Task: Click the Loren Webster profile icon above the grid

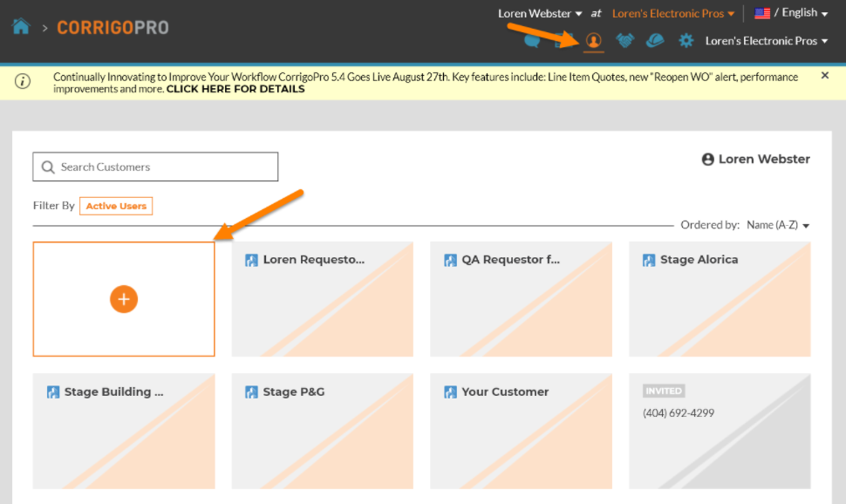Action: point(707,159)
